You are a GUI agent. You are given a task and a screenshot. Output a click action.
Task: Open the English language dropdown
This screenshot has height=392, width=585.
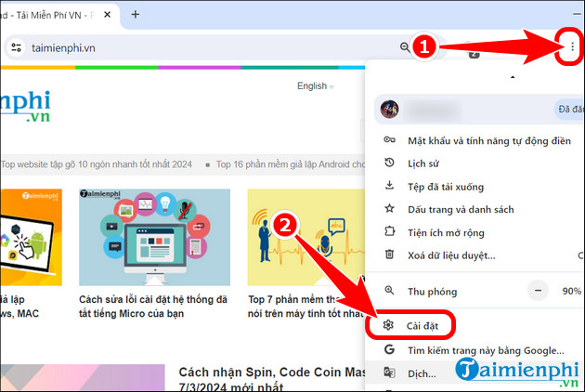point(316,85)
